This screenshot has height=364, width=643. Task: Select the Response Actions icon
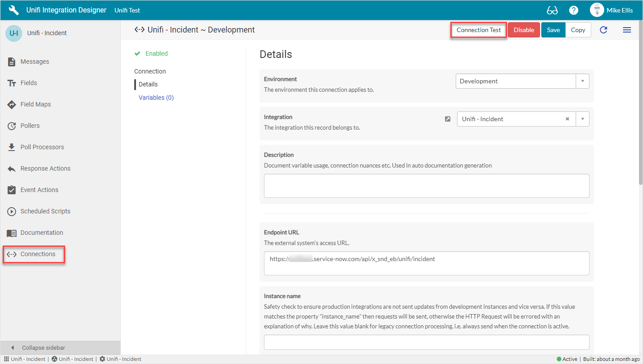click(45, 168)
